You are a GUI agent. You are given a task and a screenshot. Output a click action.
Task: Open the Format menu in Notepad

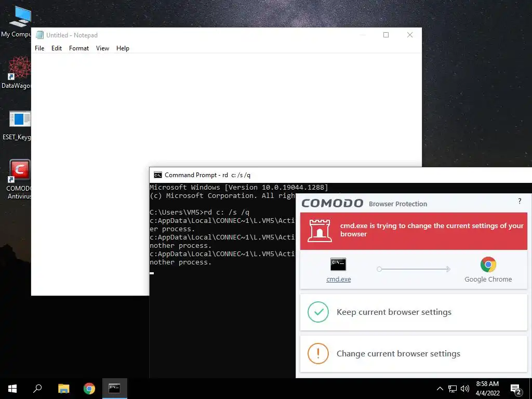[79, 48]
